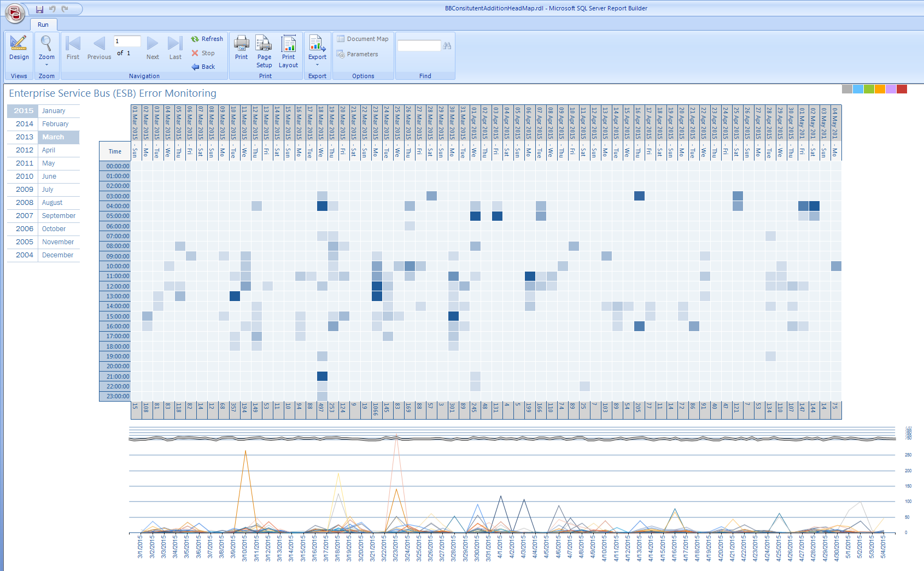Click the 17:00:00 time row label
Viewport: 924px width, 571px height.
(x=115, y=336)
